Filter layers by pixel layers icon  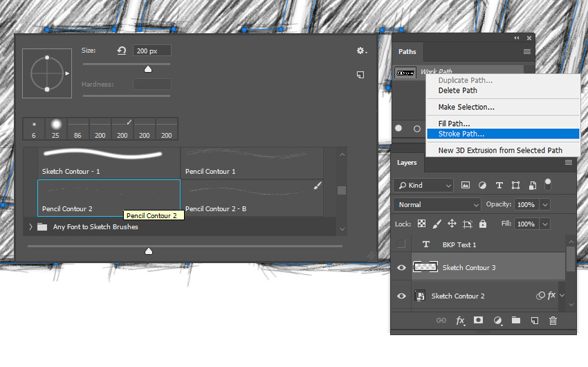coord(466,185)
